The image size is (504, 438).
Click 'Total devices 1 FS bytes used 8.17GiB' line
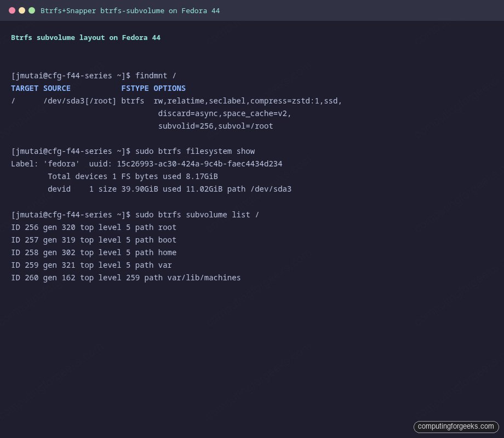[x=133, y=176]
